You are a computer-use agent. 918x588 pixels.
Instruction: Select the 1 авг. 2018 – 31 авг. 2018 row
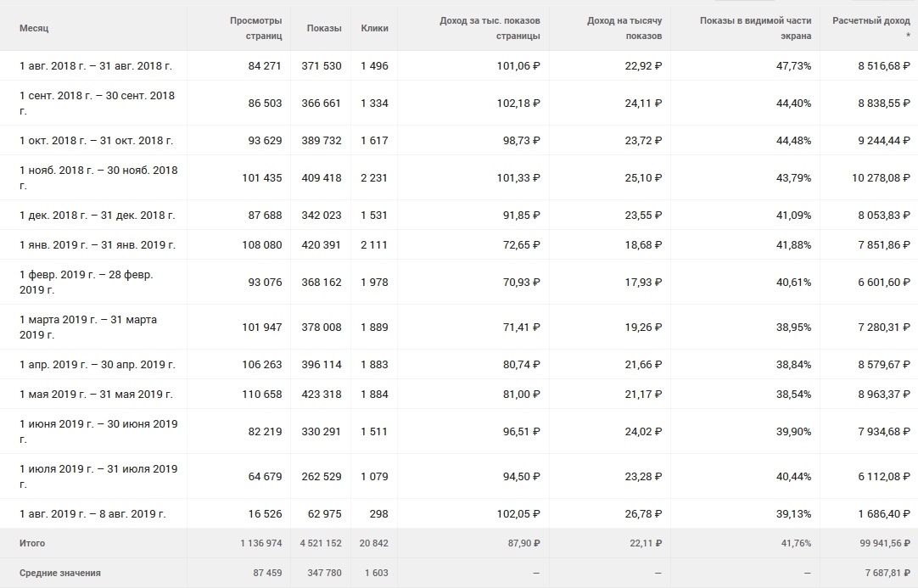[96, 65]
